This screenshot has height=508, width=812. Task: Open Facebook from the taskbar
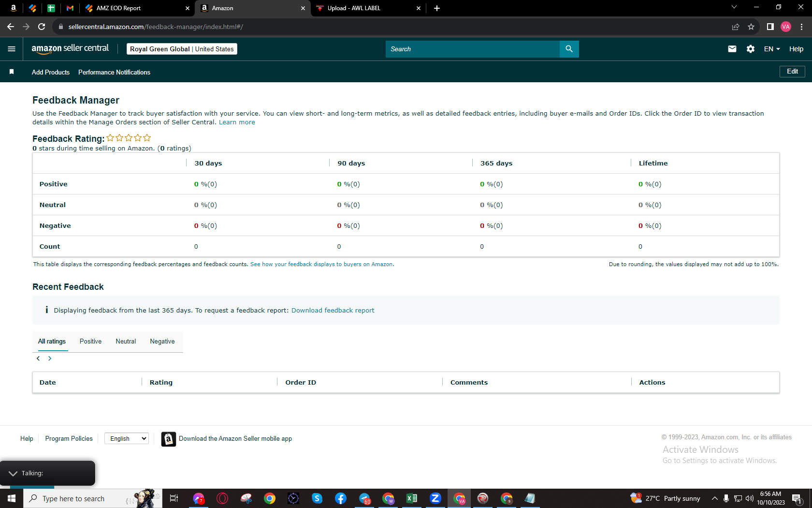(341, 498)
